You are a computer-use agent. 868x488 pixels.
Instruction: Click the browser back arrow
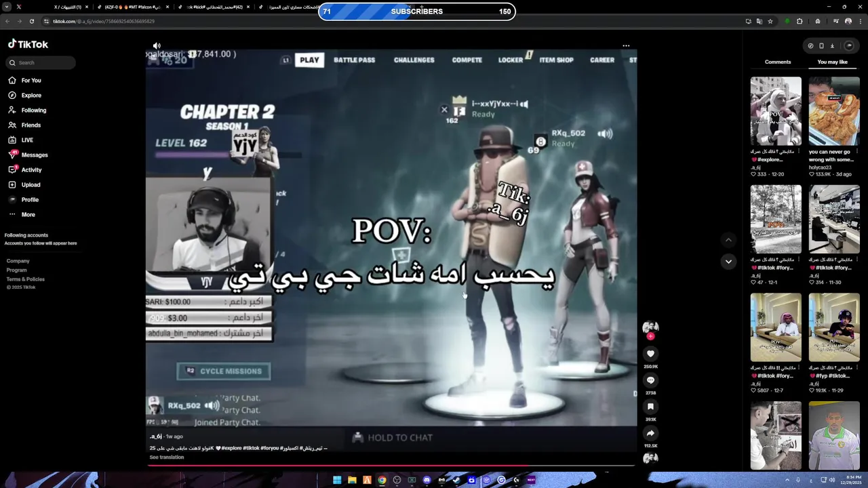(7, 21)
